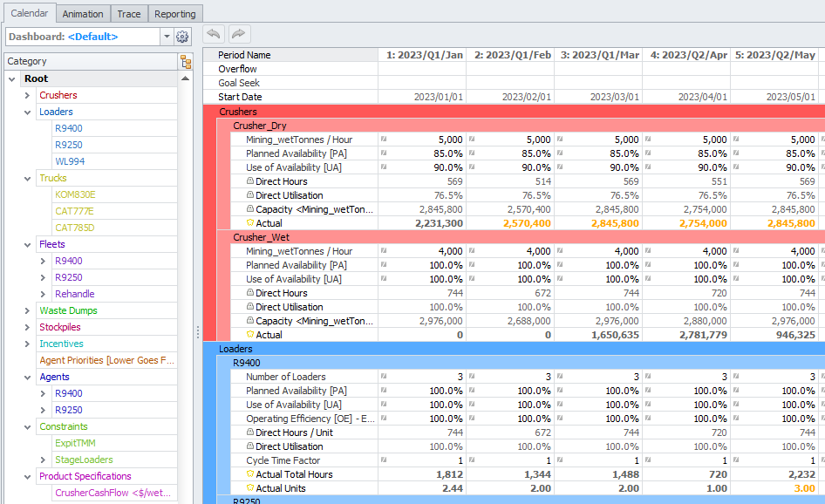Click the undo arrow button
Image resolution: width=825 pixels, height=504 pixels.
pyautogui.click(x=214, y=34)
